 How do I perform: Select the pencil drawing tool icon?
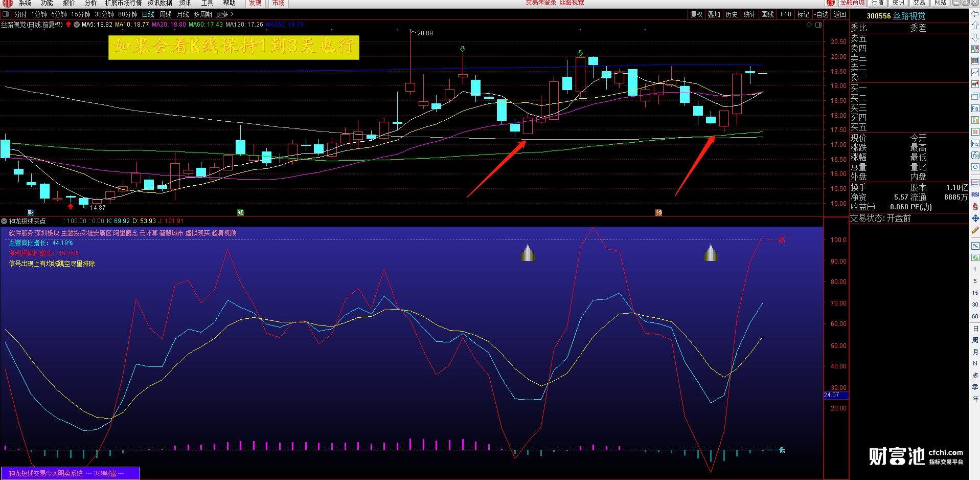point(975,230)
